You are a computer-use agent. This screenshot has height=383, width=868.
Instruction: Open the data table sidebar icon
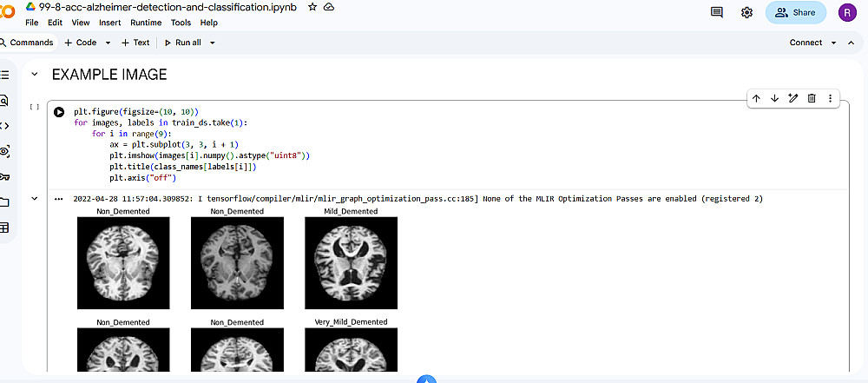(4, 228)
